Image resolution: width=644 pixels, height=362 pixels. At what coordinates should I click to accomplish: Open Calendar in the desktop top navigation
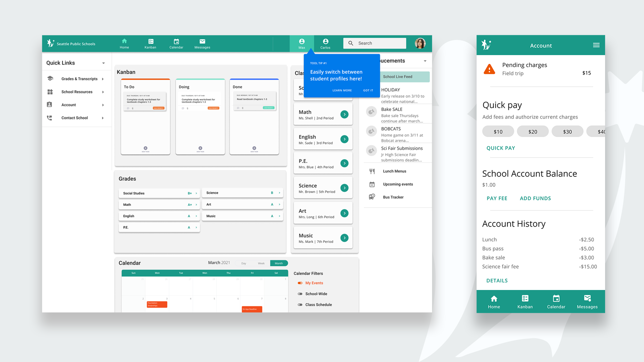tap(176, 44)
